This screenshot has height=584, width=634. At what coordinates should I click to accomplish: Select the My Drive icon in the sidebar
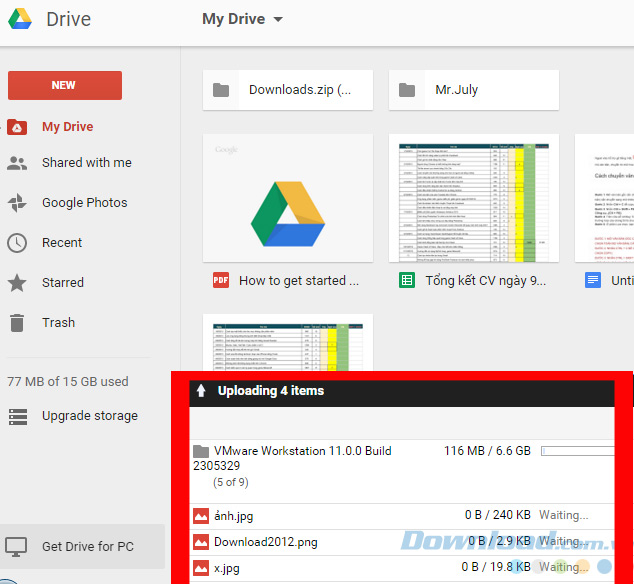[x=17, y=127]
